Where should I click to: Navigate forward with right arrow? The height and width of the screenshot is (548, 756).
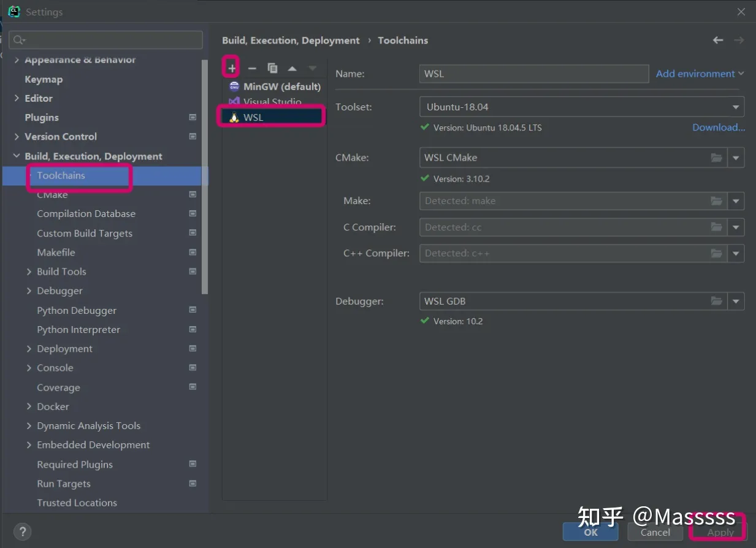tap(739, 40)
